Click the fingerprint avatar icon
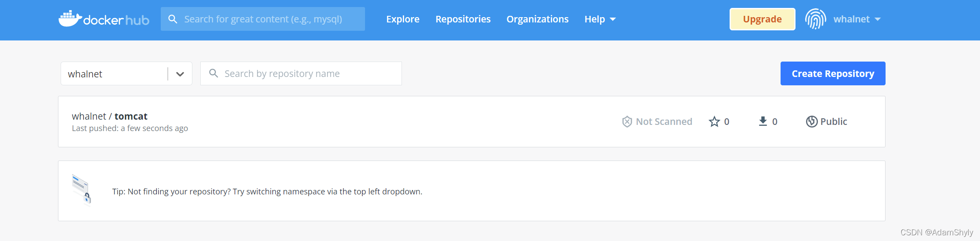Image resolution: width=980 pixels, height=241 pixels. 815,19
